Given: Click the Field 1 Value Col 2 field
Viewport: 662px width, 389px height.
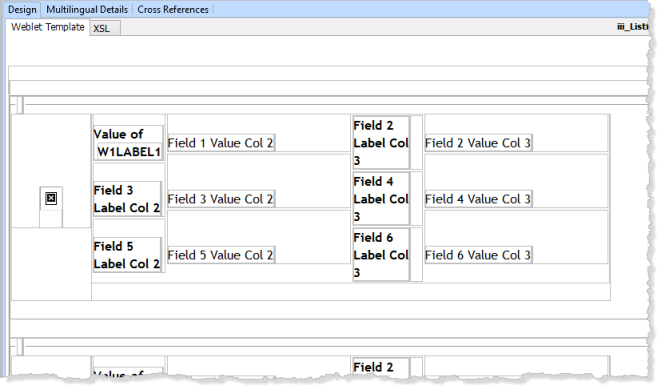Looking at the screenshot, I should [221, 143].
